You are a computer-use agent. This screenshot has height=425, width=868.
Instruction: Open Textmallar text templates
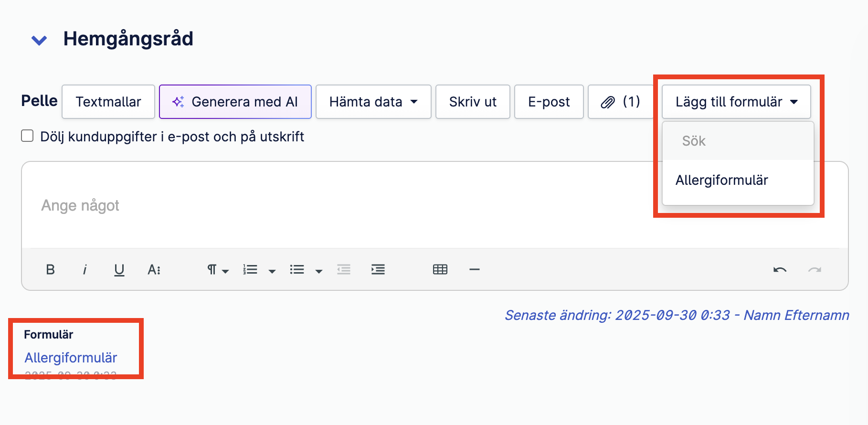(x=108, y=102)
